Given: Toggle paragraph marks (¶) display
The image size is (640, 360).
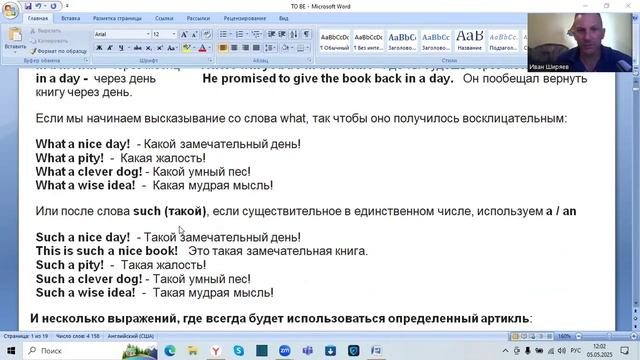Looking at the screenshot, I should pyautogui.click(x=306, y=34).
